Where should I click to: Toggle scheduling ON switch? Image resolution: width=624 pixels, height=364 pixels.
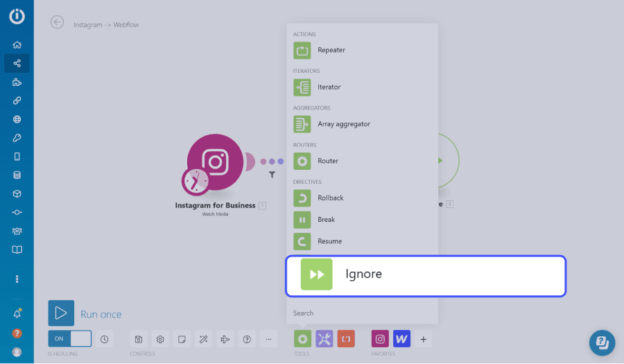pos(69,339)
